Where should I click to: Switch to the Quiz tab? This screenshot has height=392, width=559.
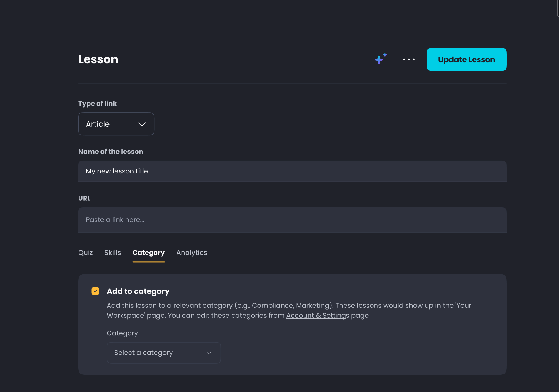tap(85, 253)
